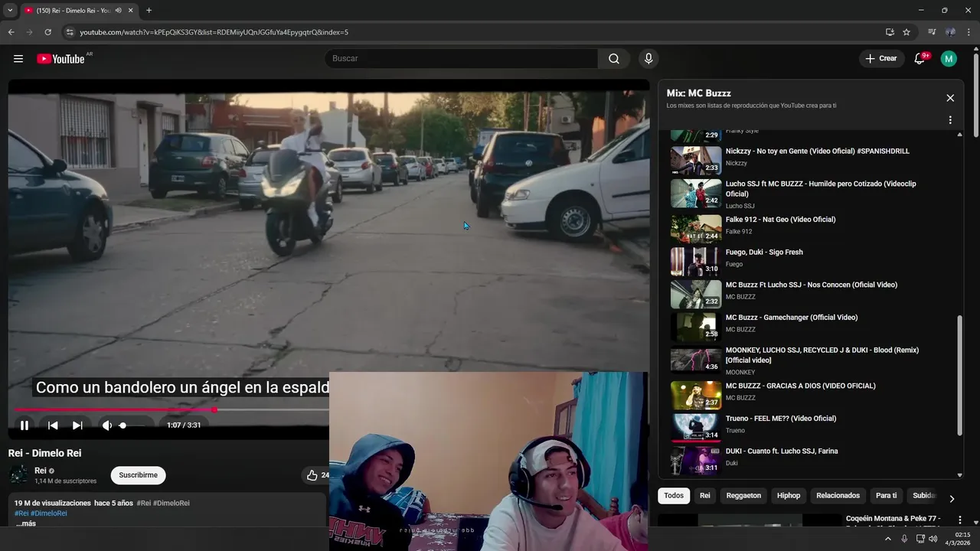Adjust the player volume slider
Screen dimensions: 980x551
tap(132, 425)
